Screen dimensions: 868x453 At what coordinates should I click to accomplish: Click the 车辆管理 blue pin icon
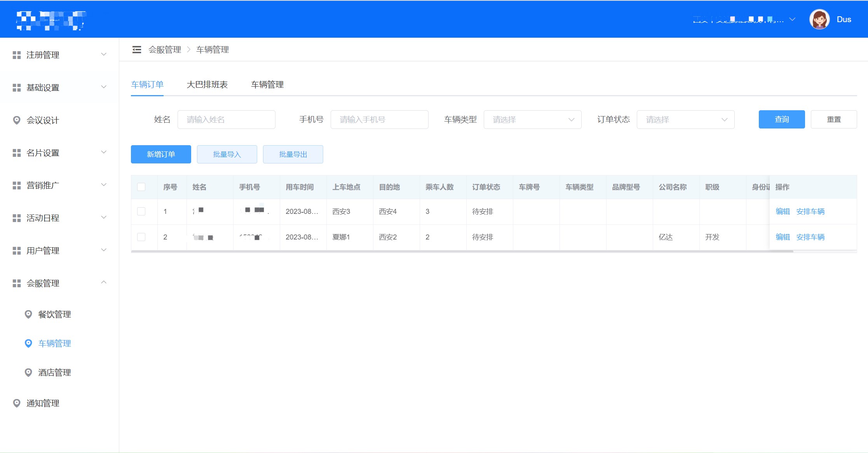pyautogui.click(x=28, y=344)
